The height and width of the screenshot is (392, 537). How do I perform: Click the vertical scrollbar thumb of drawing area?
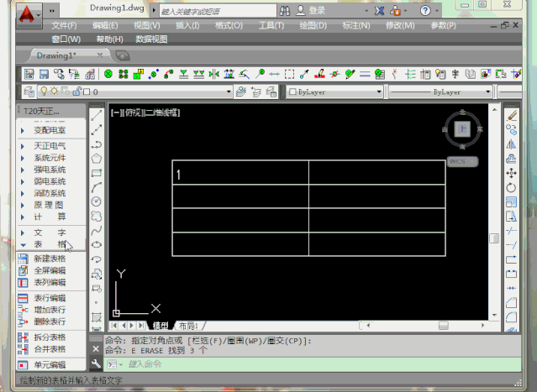coord(494,238)
